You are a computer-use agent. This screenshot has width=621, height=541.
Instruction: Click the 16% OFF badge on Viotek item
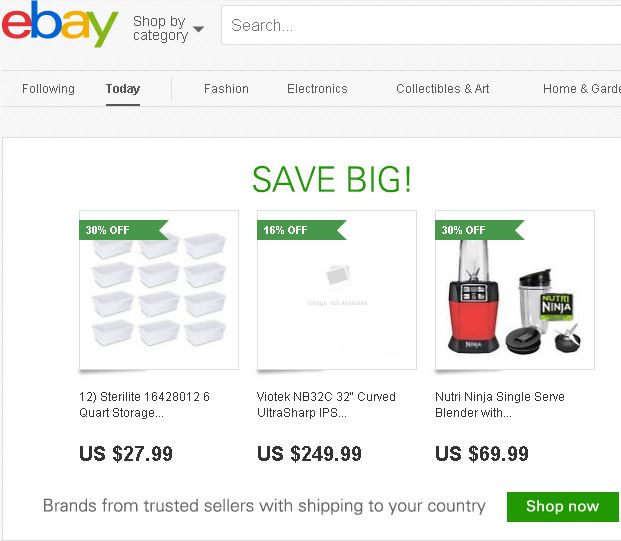(286, 230)
